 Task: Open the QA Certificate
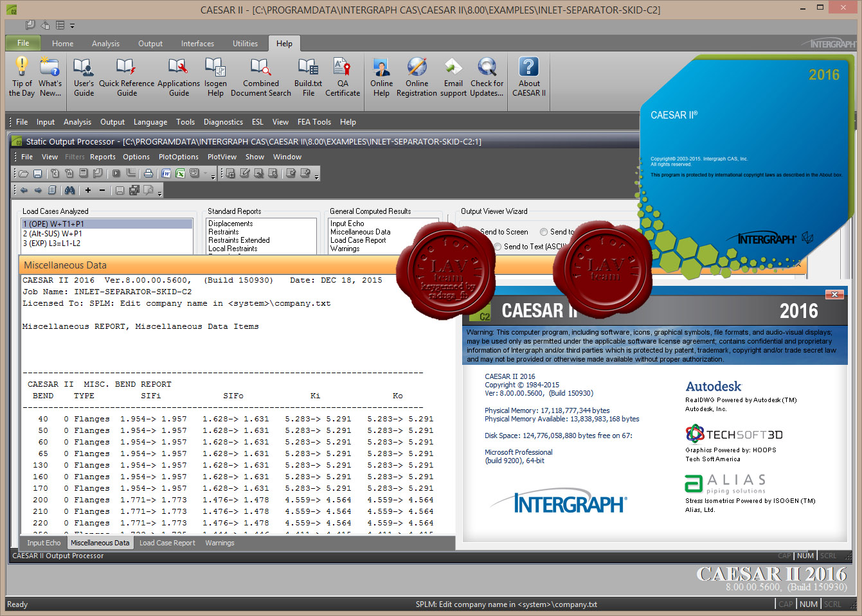click(343, 76)
